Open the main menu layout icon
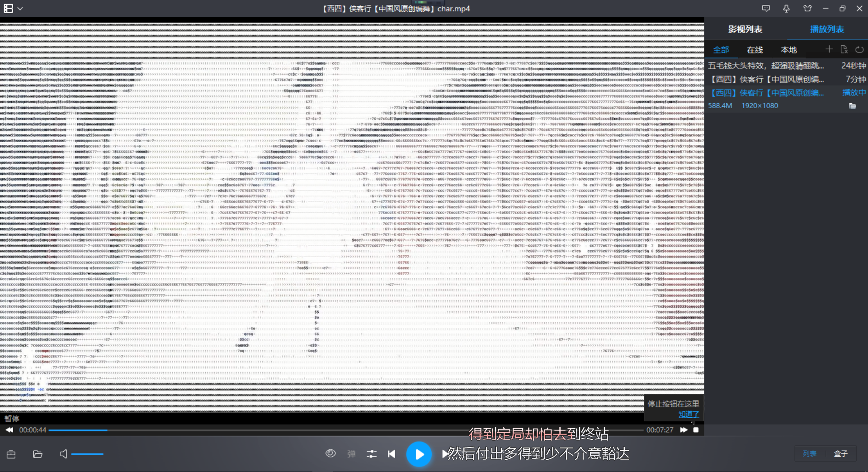The image size is (868, 472). coord(8,9)
